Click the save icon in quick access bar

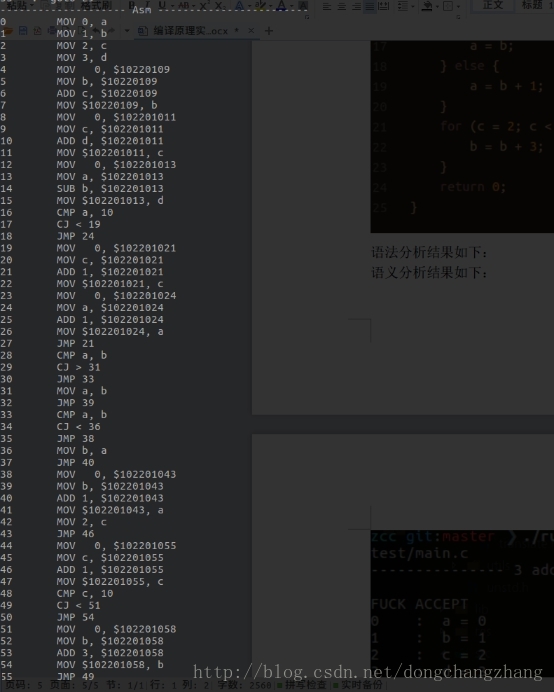click(23, 30)
